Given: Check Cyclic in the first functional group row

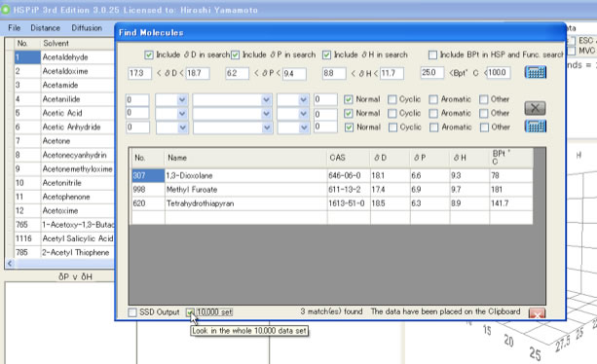Looking at the screenshot, I should coord(392,99).
